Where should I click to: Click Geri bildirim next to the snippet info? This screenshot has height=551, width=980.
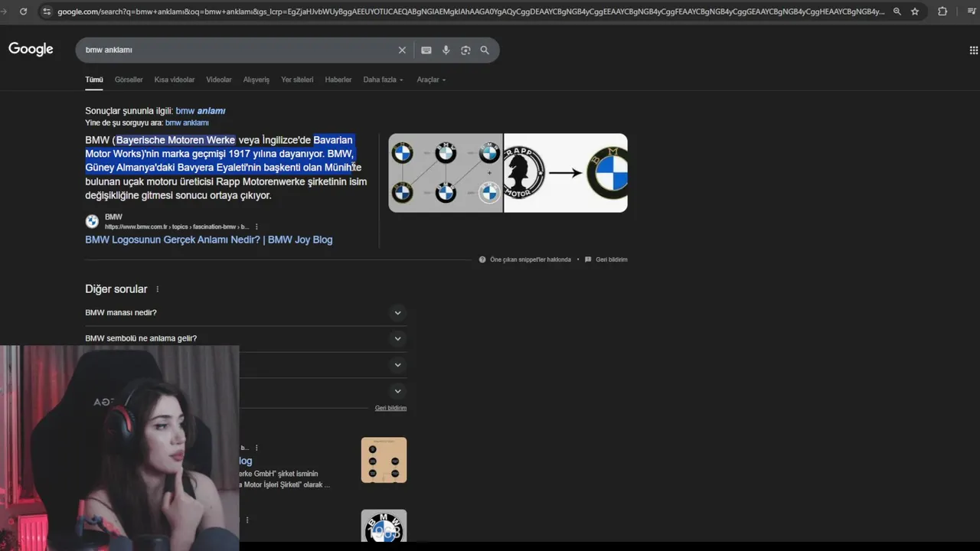pyautogui.click(x=612, y=259)
